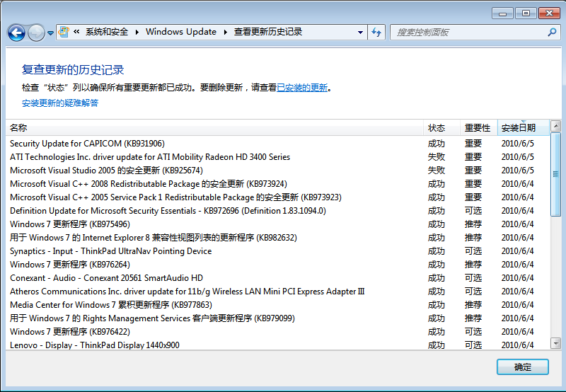Select Windows 7 更新程序 (KB975496) row
The height and width of the screenshot is (392, 566).
(278, 224)
